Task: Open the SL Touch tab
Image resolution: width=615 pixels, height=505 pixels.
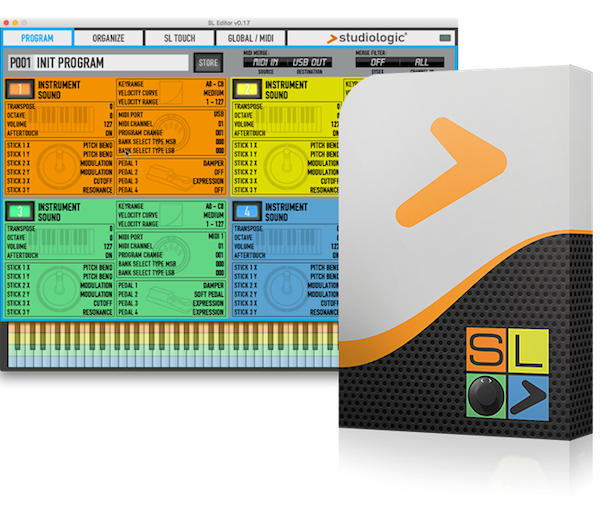Action: tap(179, 38)
